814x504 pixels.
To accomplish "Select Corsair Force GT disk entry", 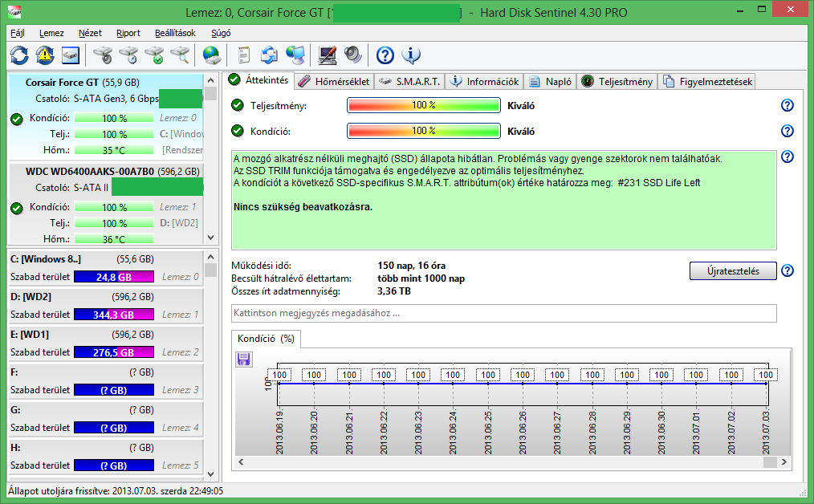I will click(x=107, y=116).
